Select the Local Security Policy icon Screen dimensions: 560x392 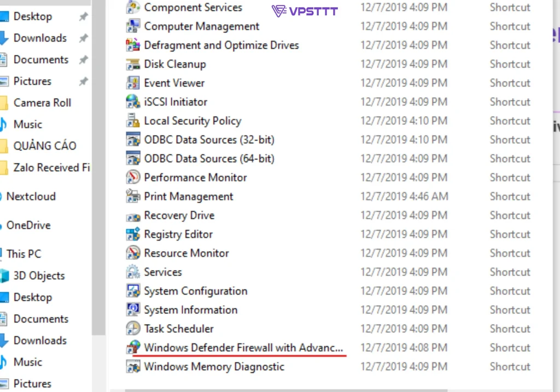133,121
